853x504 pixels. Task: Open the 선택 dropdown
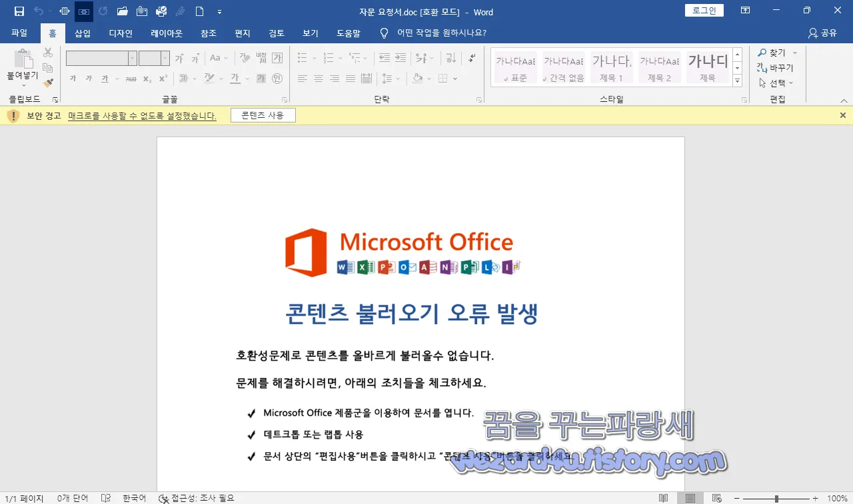(776, 83)
